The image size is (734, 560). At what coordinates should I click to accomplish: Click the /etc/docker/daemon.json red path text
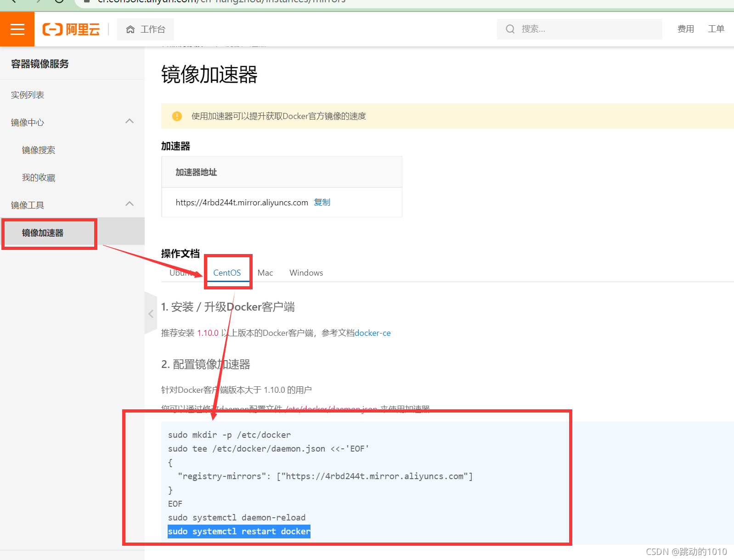(331, 408)
